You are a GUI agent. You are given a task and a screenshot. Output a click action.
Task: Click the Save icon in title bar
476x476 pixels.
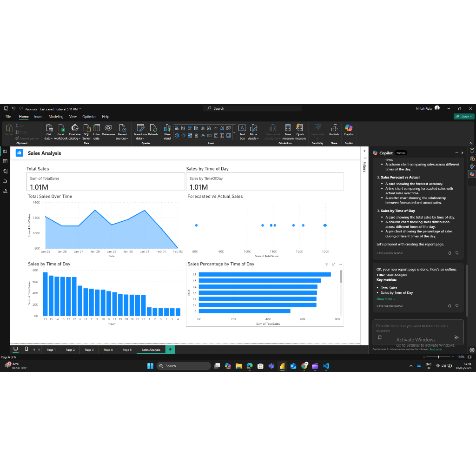(x=6, y=108)
